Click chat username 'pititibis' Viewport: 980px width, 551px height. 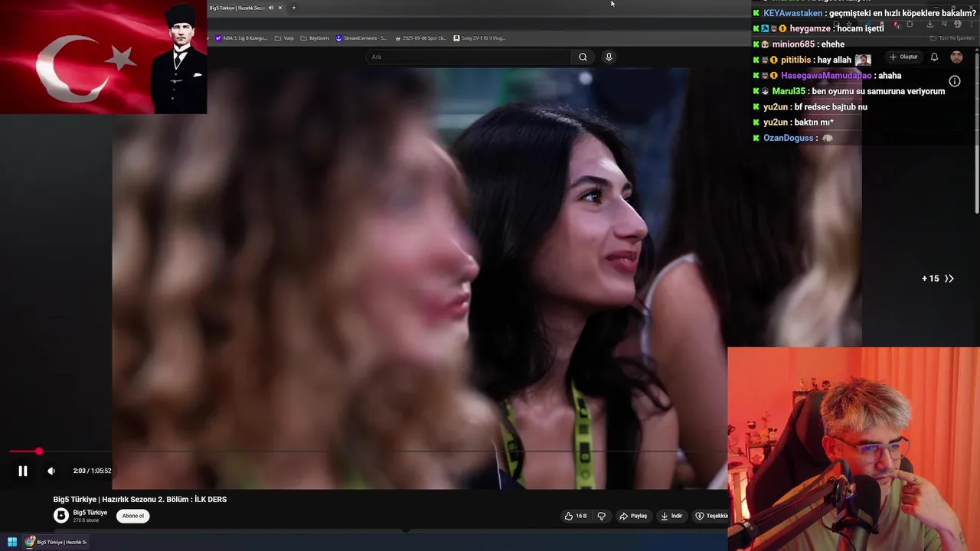coord(796,60)
